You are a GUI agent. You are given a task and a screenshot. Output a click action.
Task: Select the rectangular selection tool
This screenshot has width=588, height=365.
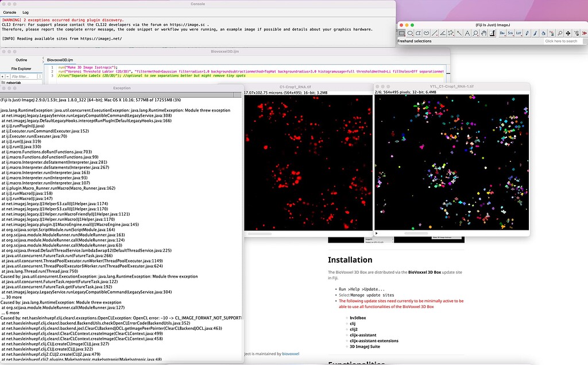pyautogui.click(x=402, y=34)
